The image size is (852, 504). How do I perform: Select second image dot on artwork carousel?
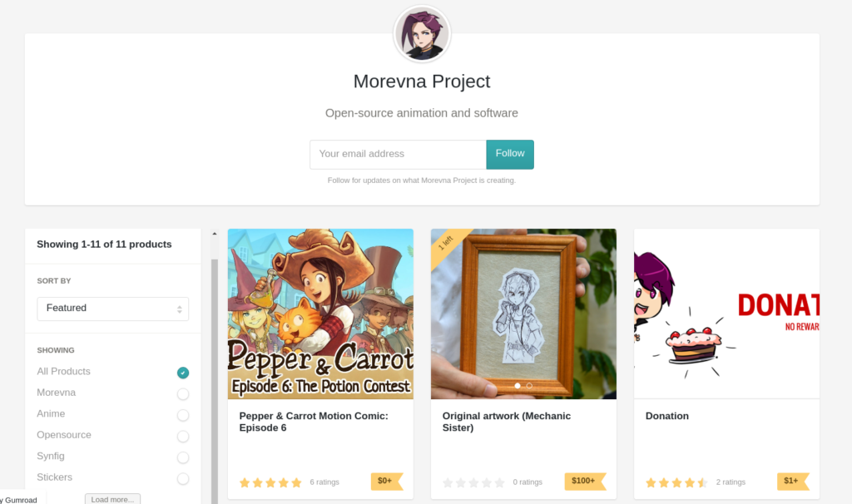[x=529, y=386]
